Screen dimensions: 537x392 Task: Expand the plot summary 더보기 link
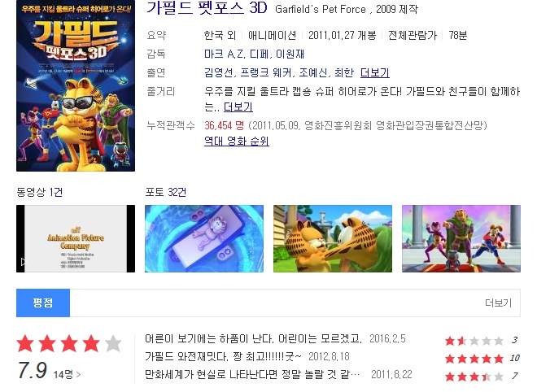[238, 107]
